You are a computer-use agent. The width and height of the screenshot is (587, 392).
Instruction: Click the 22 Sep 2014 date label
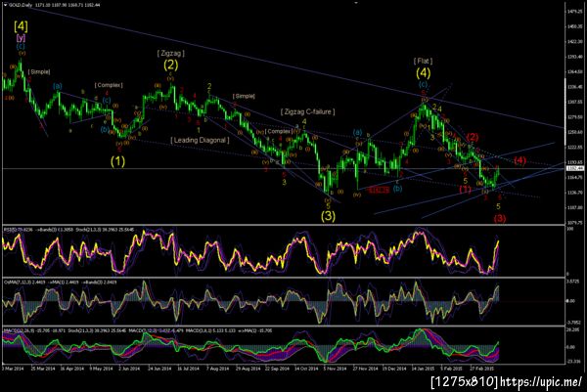277,369
